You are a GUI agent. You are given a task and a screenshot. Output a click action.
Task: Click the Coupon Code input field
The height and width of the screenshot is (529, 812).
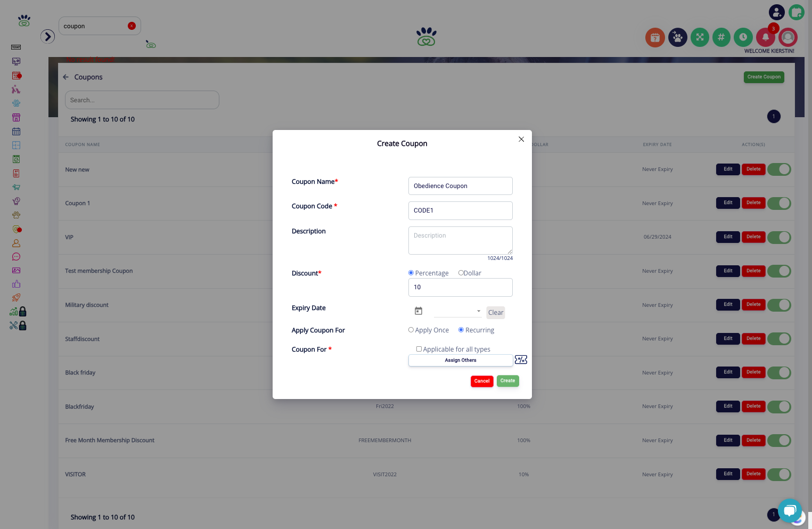click(461, 210)
